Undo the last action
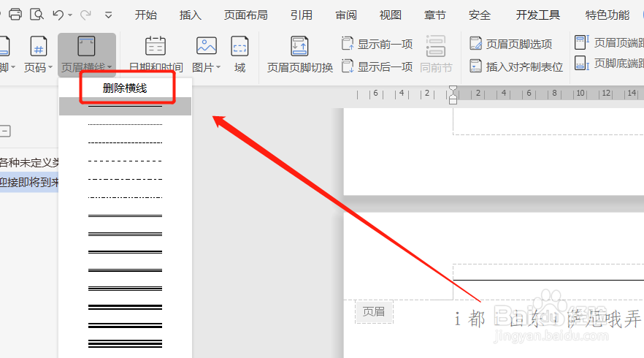 click(x=58, y=15)
